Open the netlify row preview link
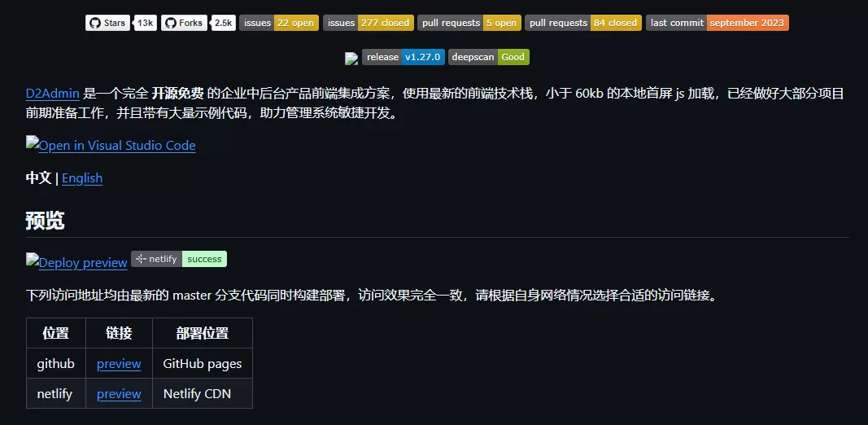Image resolution: width=868 pixels, height=425 pixels. pyautogui.click(x=119, y=393)
